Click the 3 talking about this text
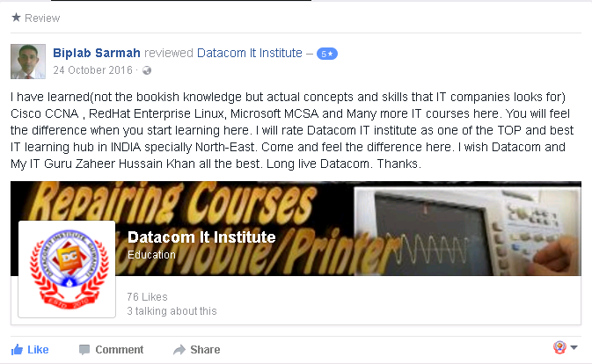Image resolution: width=592 pixels, height=364 pixels. point(172,311)
